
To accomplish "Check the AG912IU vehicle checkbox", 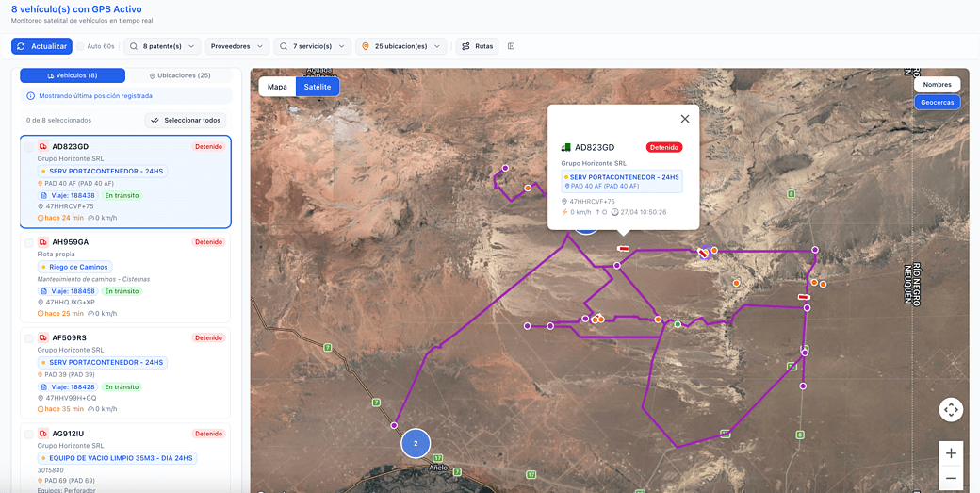I will (x=29, y=434).
